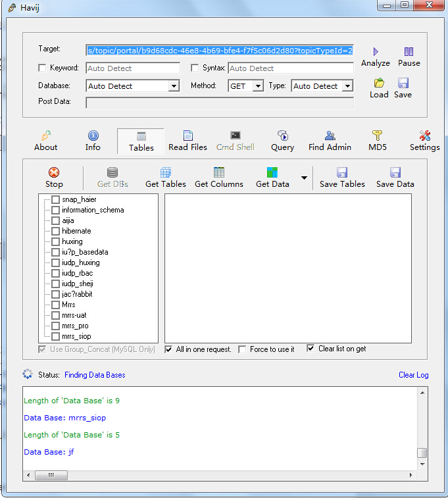Viewport: 448px width, 498px height.
Task: Click the Havij title bar app icon
Action: pos(12,8)
